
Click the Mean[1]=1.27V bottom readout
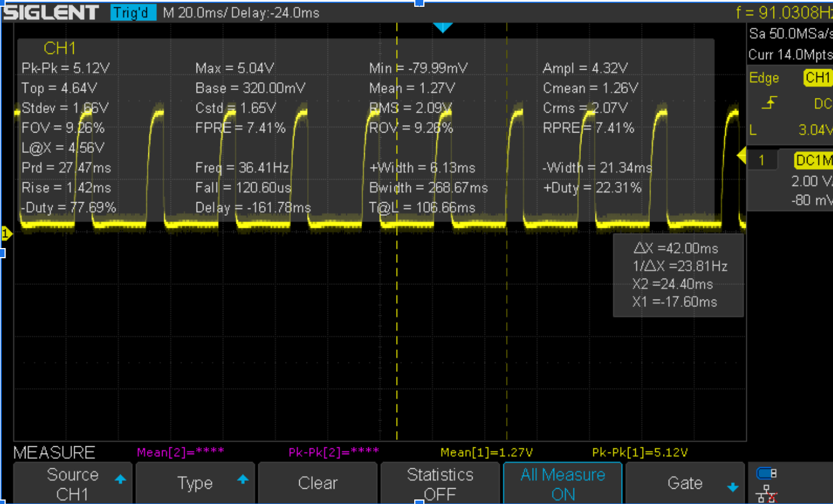(x=487, y=452)
